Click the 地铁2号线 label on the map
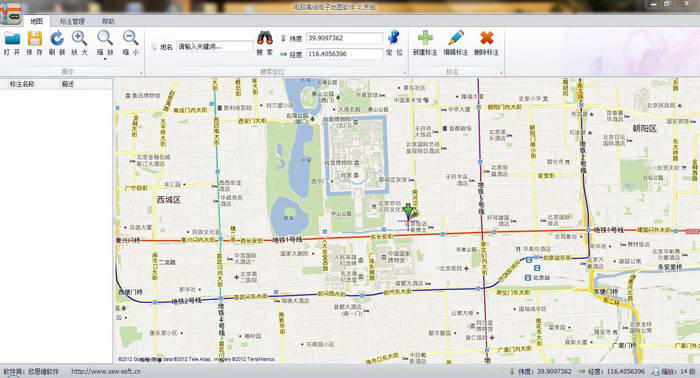700x378 pixels. [x=187, y=301]
